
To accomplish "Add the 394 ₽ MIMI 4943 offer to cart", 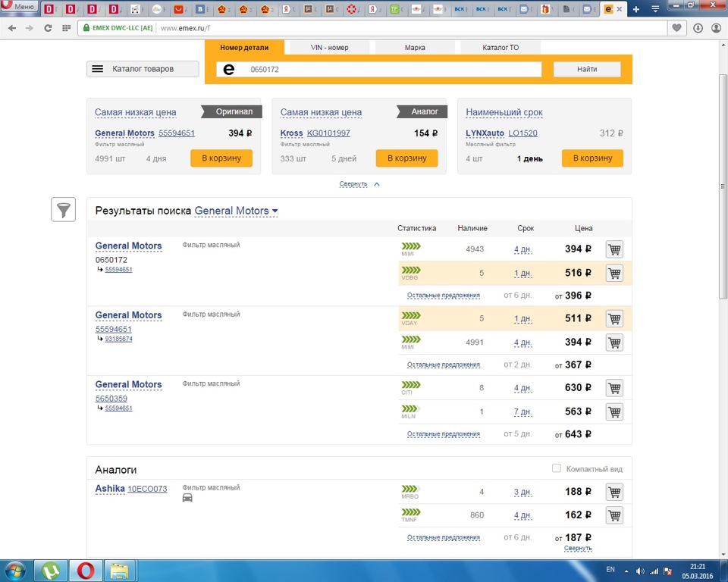I will [x=614, y=249].
